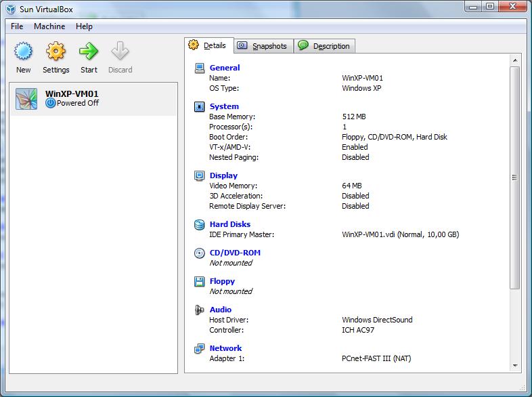
Task: Click the Floppy diskette icon
Action: point(200,282)
